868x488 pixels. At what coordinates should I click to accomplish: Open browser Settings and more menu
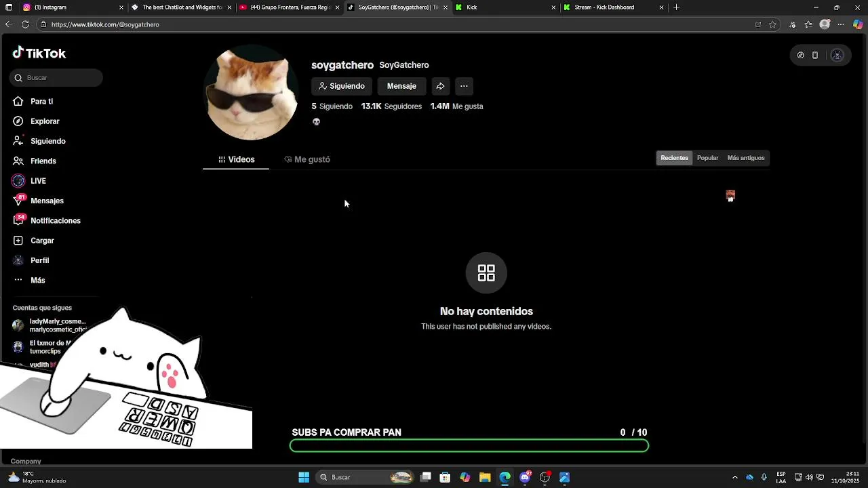[841, 24]
